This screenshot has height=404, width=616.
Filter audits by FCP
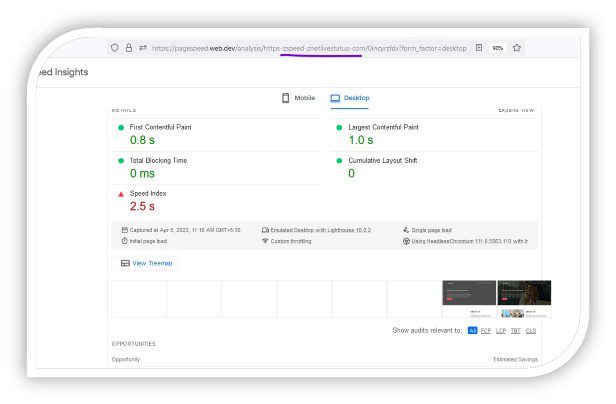[x=486, y=330]
